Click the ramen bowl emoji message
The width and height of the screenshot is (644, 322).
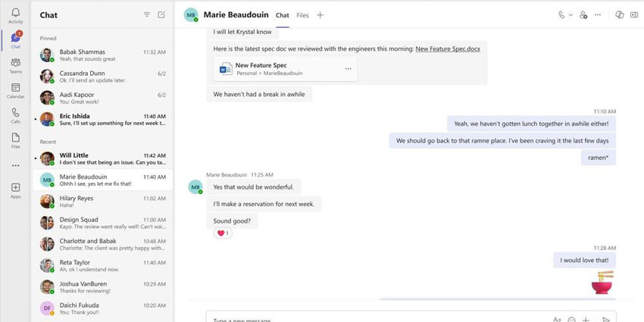click(x=602, y=282)
